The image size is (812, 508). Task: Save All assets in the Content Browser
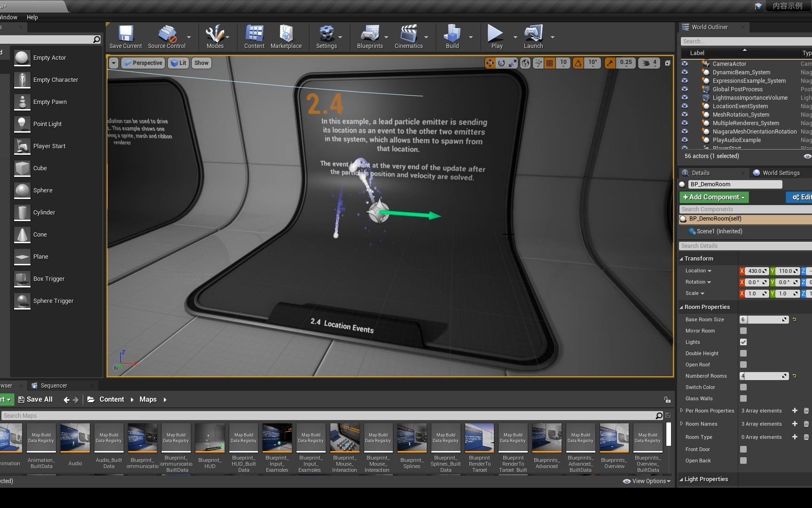tap(35, 399)
